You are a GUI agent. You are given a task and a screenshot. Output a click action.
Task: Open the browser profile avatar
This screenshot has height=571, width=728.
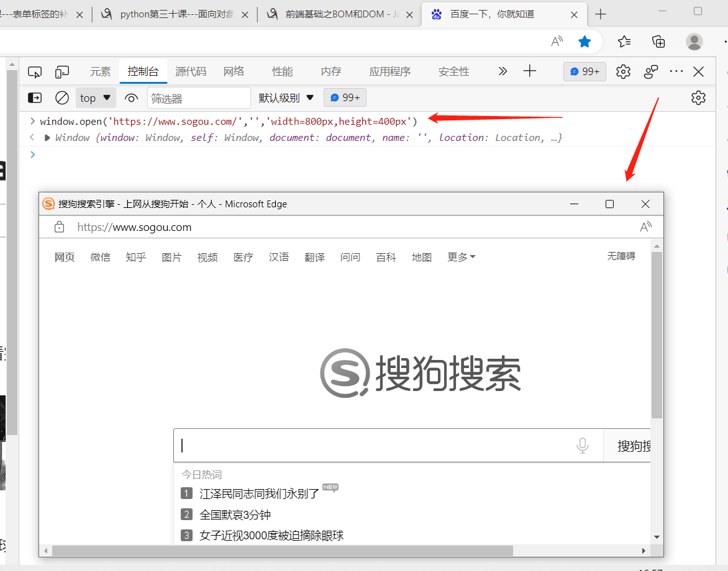click(x=694, y=42)
